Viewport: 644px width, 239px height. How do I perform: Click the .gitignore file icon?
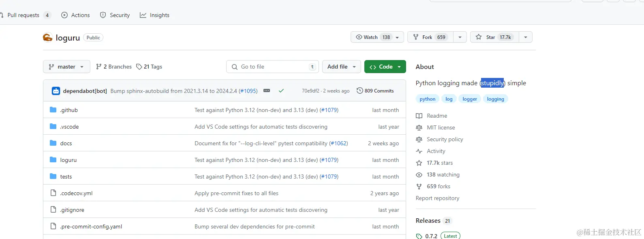pos(53,210)
